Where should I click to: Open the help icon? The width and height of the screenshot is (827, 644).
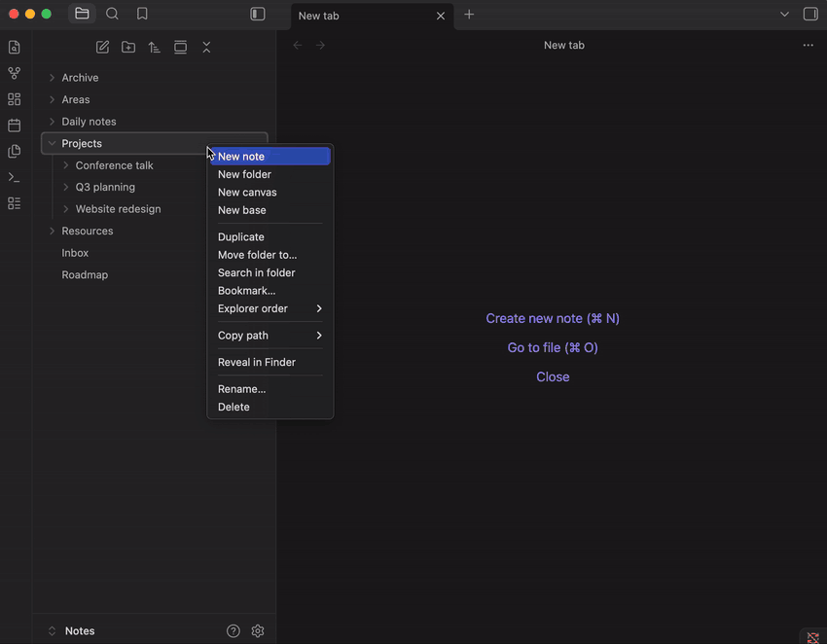pyautogui.click(x=234, y=630)
